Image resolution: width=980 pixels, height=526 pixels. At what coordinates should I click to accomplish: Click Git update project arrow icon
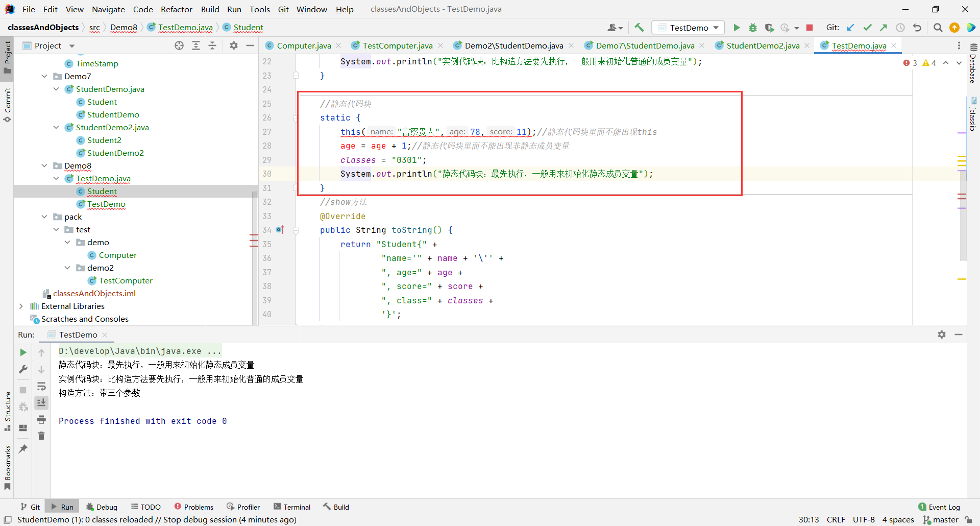(x=850, y=28)
